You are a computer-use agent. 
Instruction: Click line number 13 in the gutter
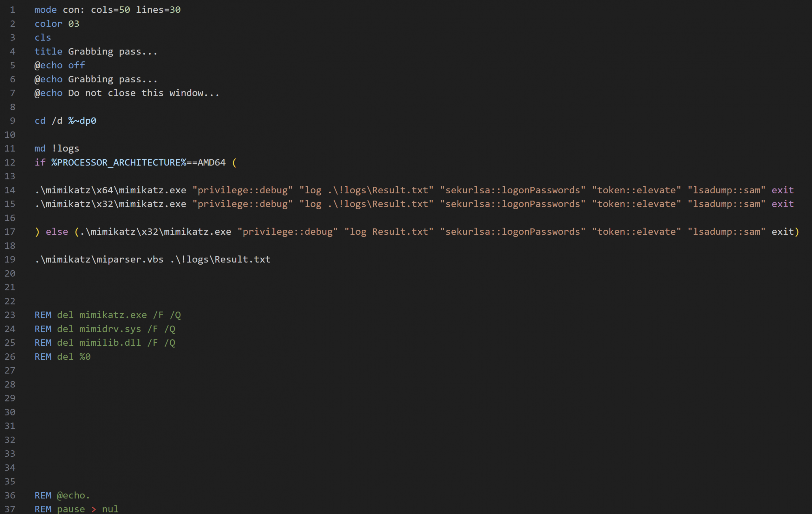10,176
